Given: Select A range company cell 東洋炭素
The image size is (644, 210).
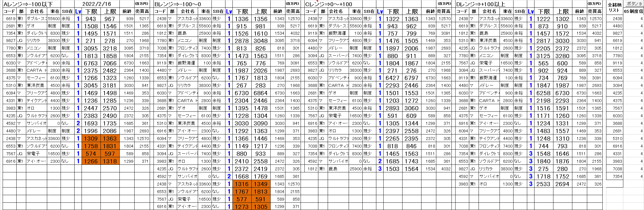Looking at the screenshot, I should [36, 85].
